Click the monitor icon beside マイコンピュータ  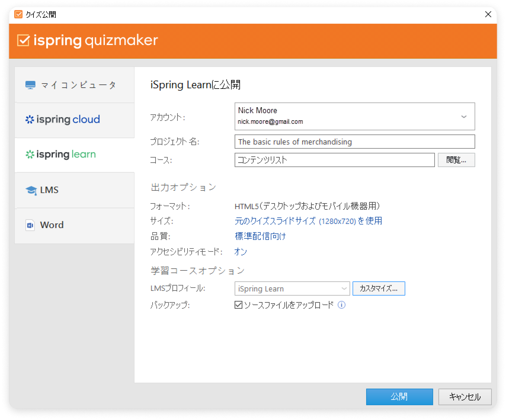coord(30,85)
